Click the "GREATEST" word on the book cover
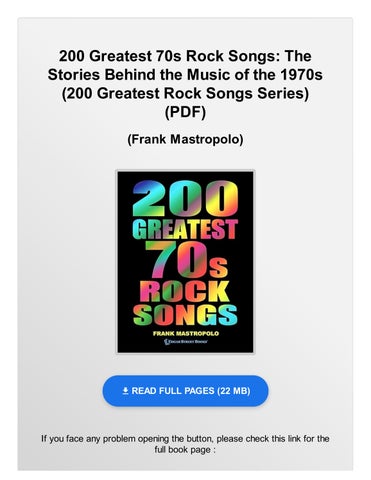Screen dimensions: 371x480 pos(185,229)
